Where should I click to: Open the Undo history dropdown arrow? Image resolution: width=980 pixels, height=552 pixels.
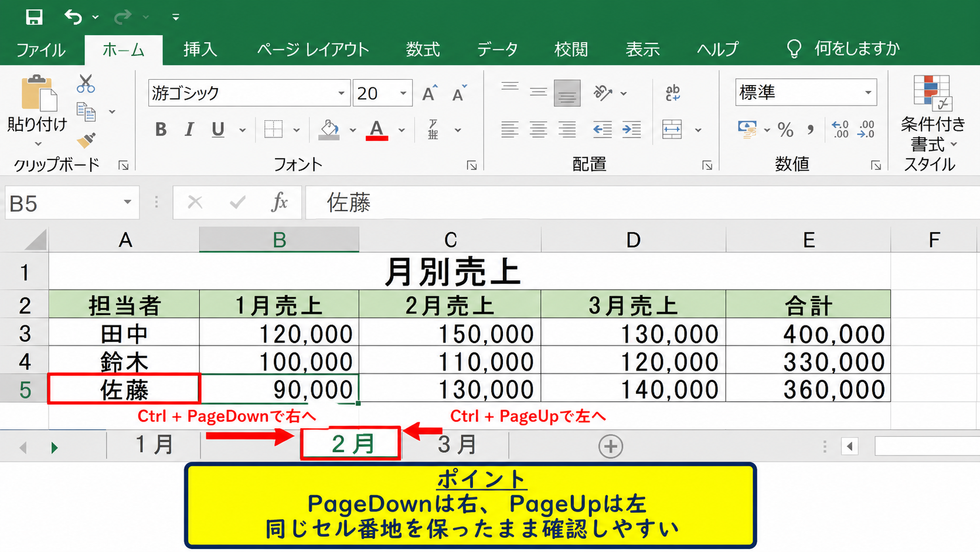[96, 18]
